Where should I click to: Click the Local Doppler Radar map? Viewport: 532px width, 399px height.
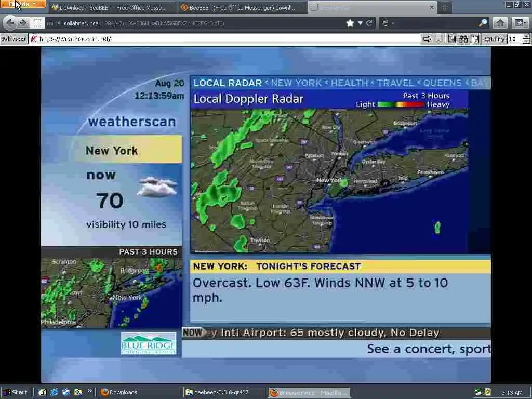(330, 181)
